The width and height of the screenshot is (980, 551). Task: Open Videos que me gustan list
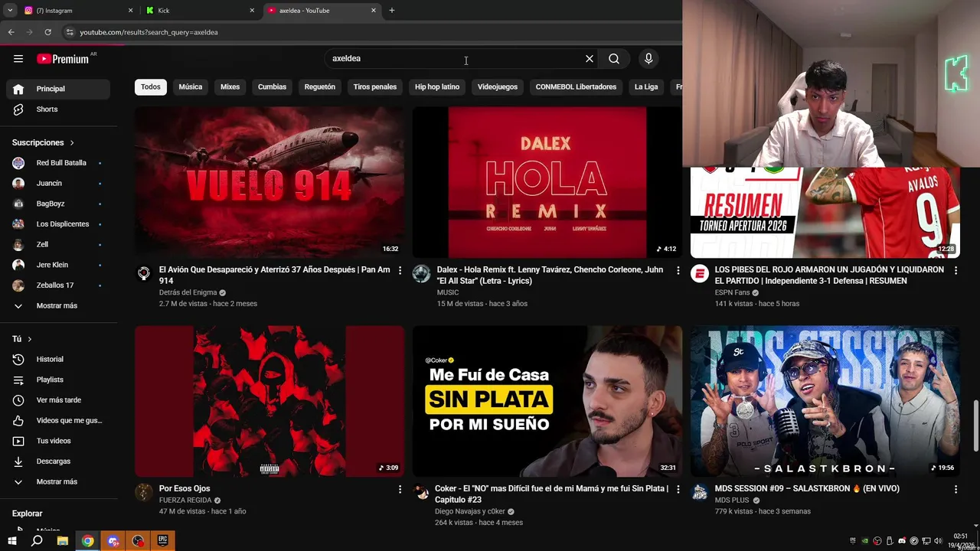pos(58,421)
